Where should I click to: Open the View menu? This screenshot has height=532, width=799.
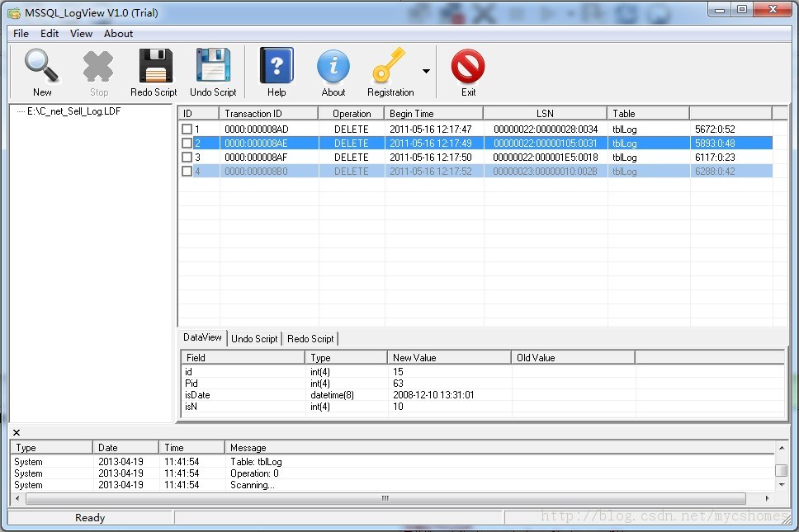(x=81, y=34)
